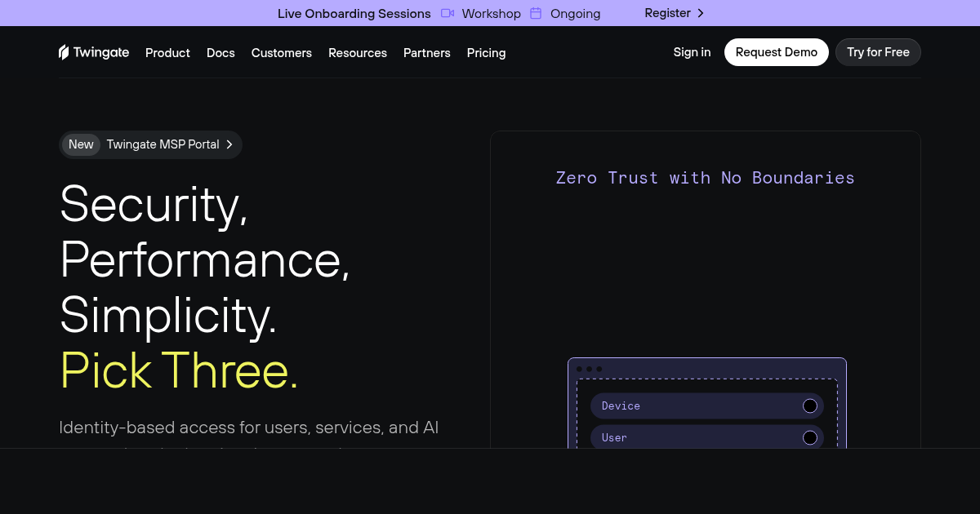Open the Product menu
980x514 pixels.
[x=167, y=53]
